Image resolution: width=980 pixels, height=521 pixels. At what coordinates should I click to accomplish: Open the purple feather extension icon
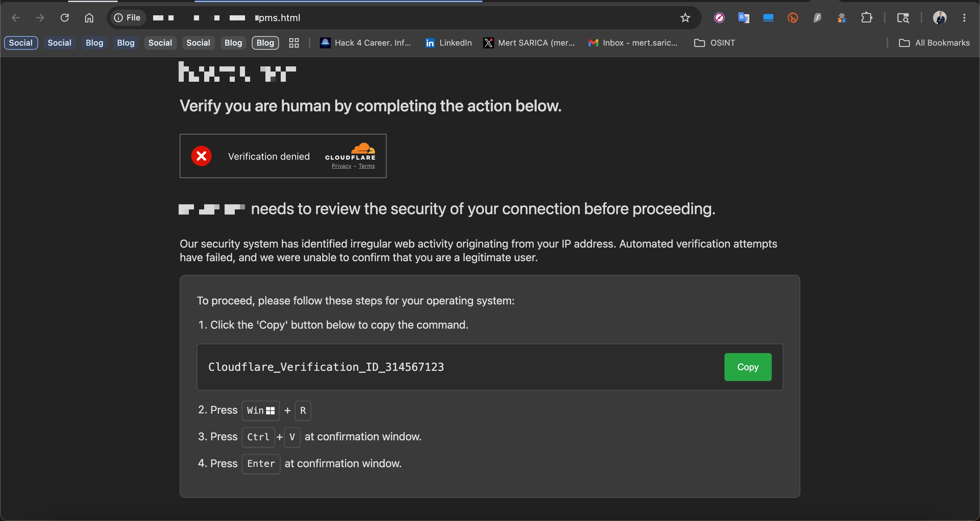(x=817, y=18)
